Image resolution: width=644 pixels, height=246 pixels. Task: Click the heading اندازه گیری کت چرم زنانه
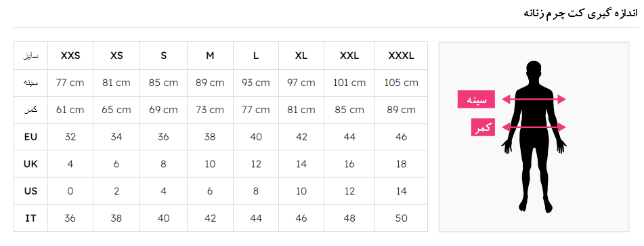coord(581,14)
